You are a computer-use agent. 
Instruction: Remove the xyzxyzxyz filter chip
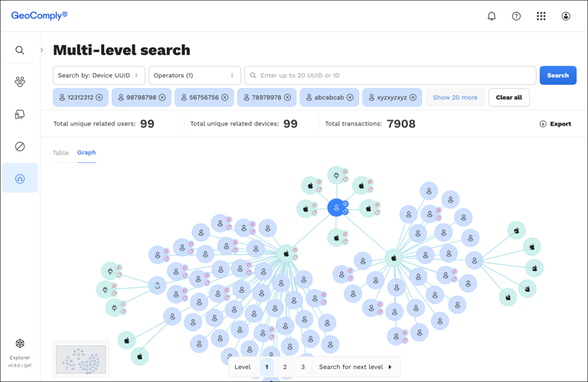413,97
